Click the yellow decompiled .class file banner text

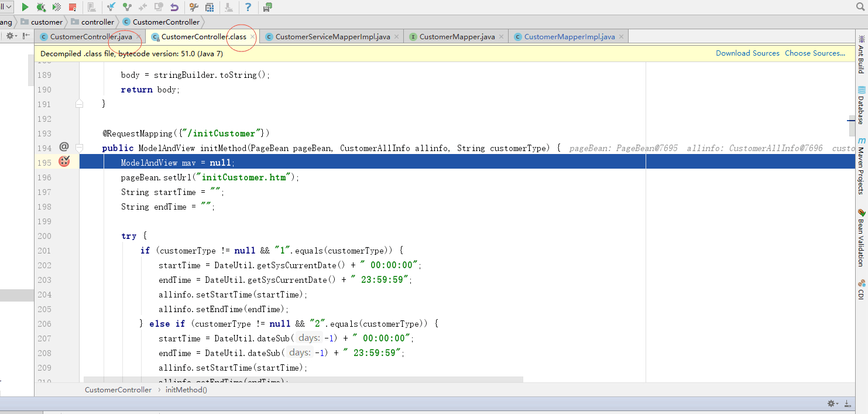132,53
